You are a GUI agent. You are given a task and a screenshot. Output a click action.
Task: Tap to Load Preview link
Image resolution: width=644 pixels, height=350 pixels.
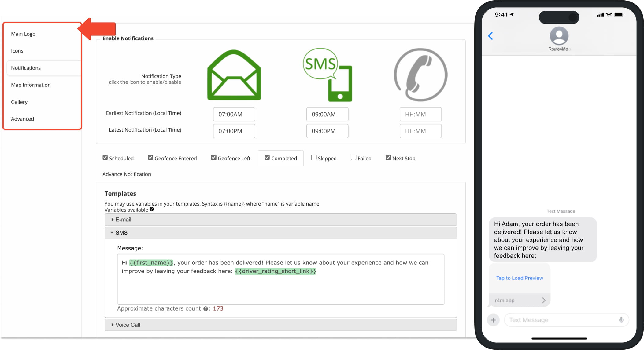(519, 278)
